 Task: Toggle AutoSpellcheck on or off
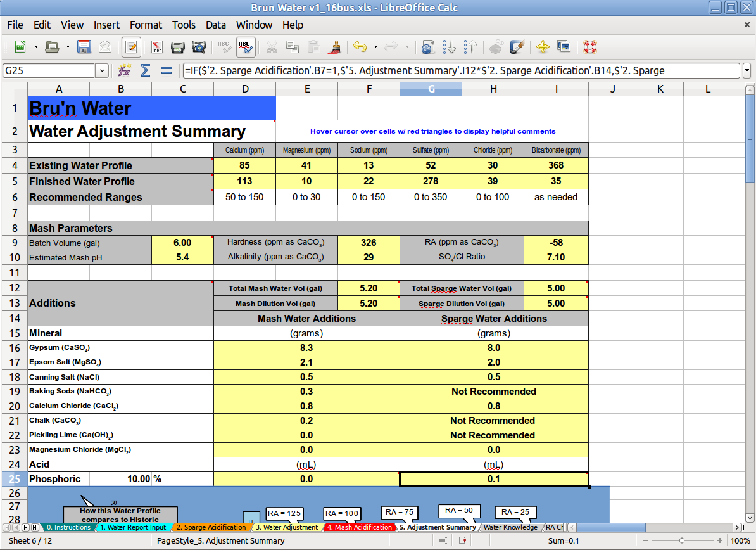(x=246, y=47)
